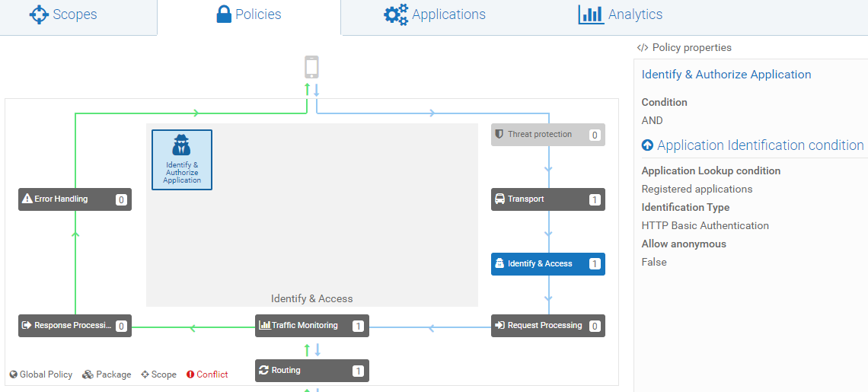Click the Error Handling warning triangle icon
Screen dimensions: 868x392
[x=27, y=198]
